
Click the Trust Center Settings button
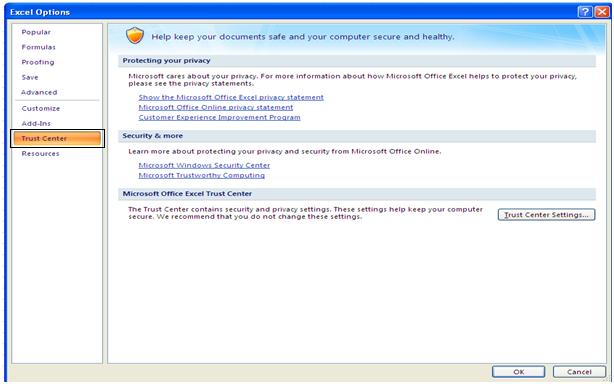point(546,215)
